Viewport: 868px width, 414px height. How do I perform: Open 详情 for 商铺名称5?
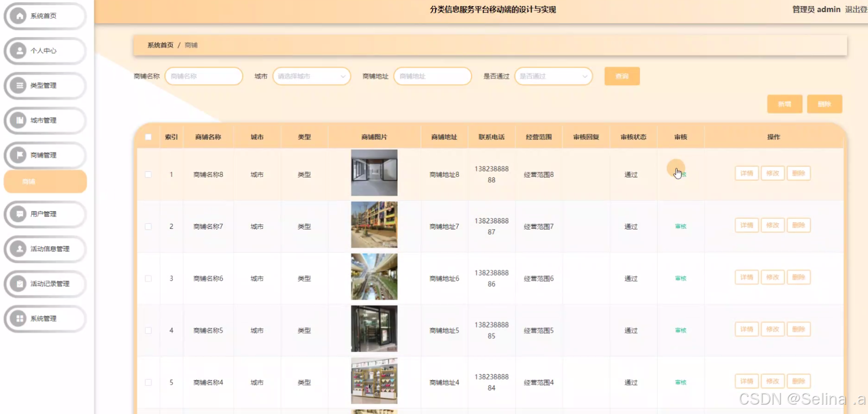coord(747,329)
